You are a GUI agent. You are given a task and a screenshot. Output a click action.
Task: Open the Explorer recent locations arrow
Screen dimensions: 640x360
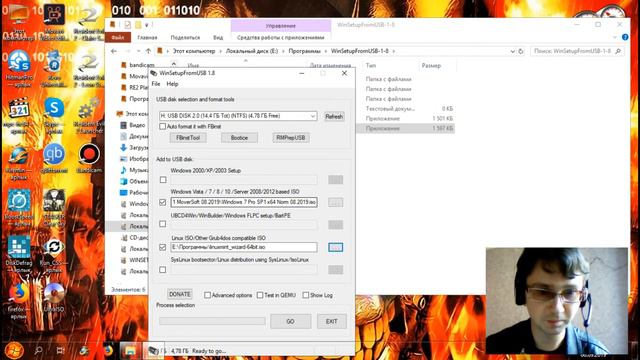[138, 51]
